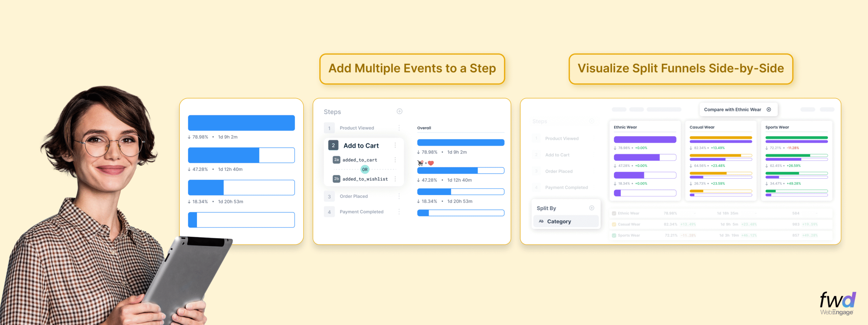Click the cart and heart icon above funnel bar
Viewport: 868px width, 325px height.
point(426,163)
